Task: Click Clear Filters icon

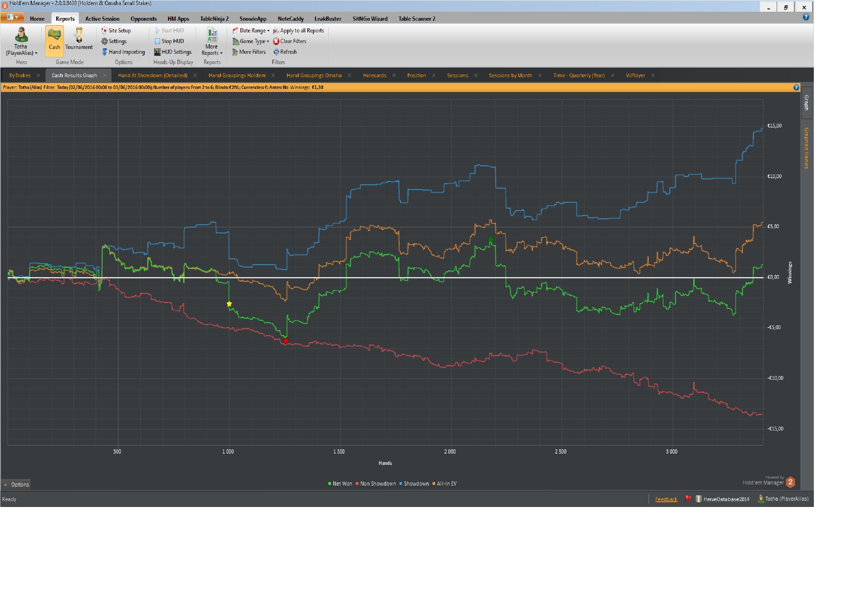Action: tap(276, 41)
